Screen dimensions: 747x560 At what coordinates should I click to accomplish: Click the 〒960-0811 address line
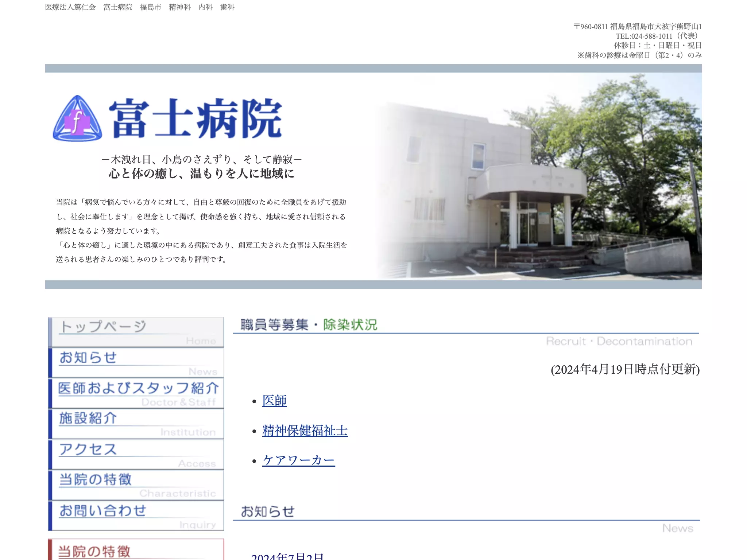[638, 27]
